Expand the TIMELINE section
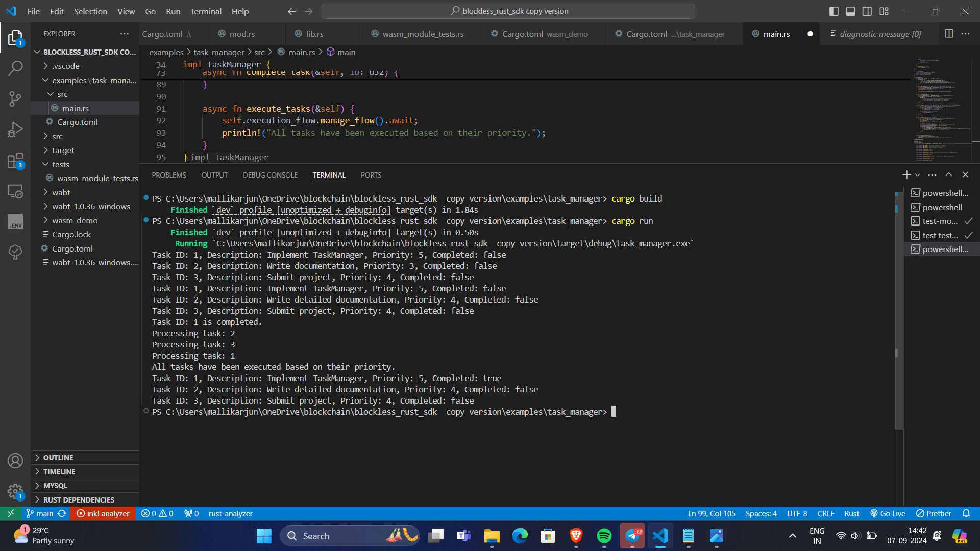 (x=85, y=471)
